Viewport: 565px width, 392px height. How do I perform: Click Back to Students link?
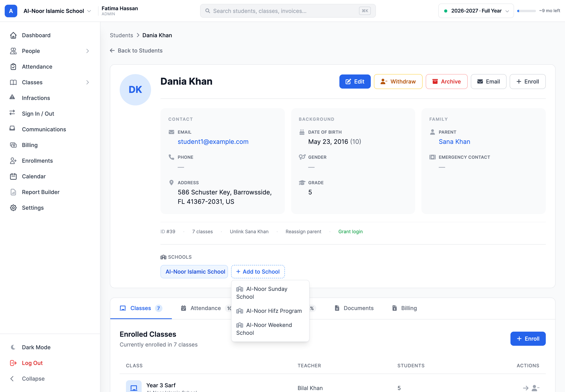tap(136, 51)
